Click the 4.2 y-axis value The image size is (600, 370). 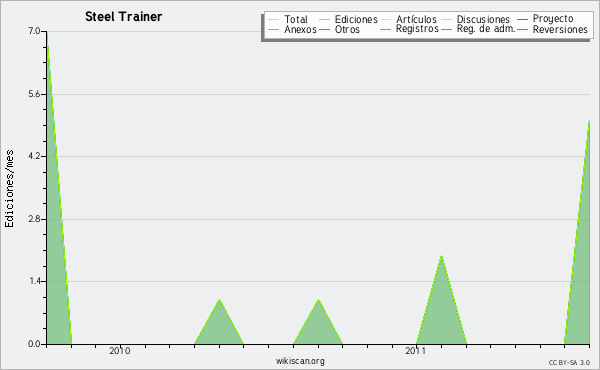pos(34,156)
